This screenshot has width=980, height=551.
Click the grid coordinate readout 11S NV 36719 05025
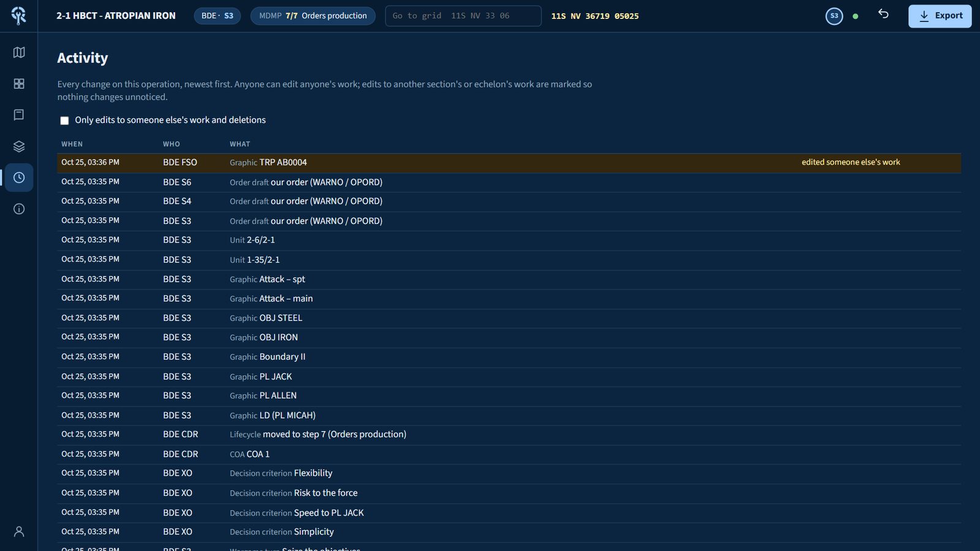pyautogui.click(x=595, y=17)
